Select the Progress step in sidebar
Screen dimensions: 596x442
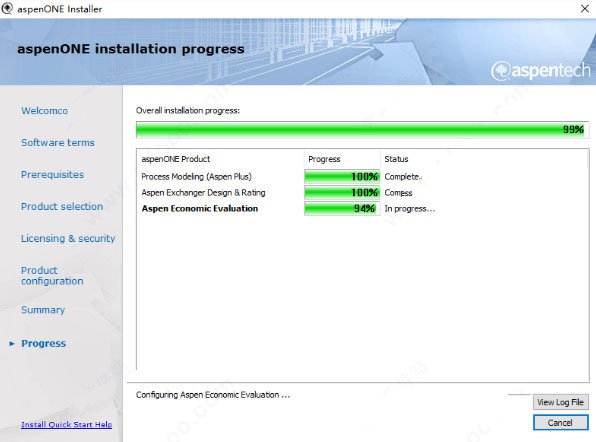pyautogui.click(x=44, y=343)
